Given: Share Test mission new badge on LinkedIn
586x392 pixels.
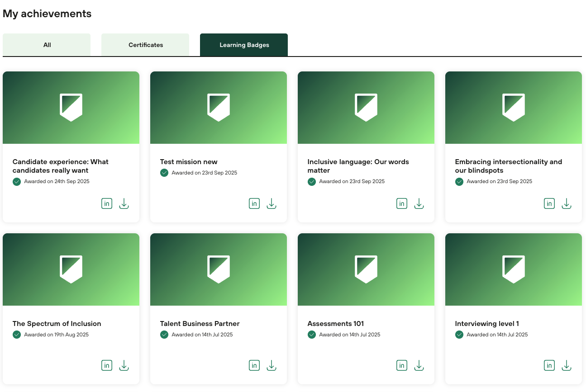Looking at the screenshot, I should pos(254,204).
